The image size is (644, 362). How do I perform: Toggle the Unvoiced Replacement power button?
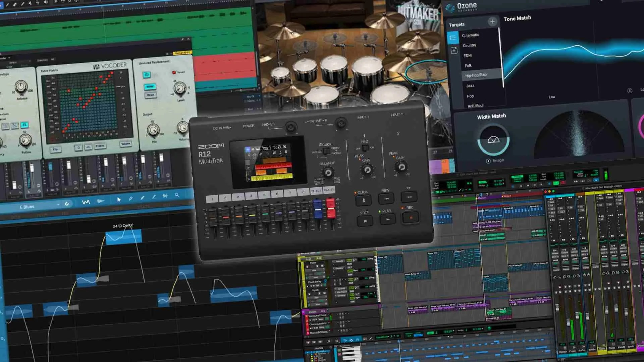pyautogui.click(x=146, y=75)
